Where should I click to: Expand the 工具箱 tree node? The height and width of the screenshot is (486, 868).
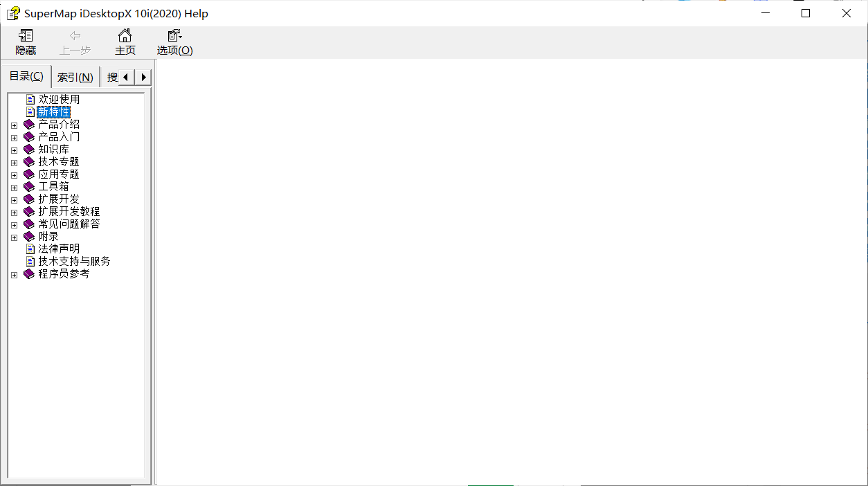coord(14,188)
